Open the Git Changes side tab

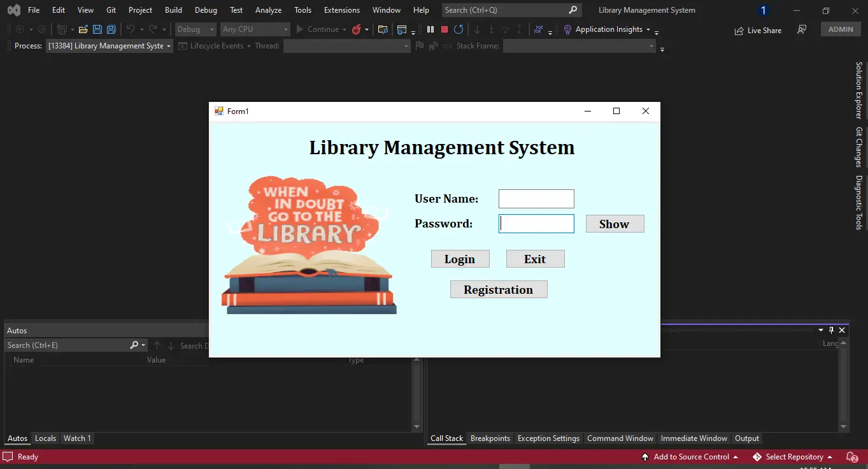click(x=858, y=147)
